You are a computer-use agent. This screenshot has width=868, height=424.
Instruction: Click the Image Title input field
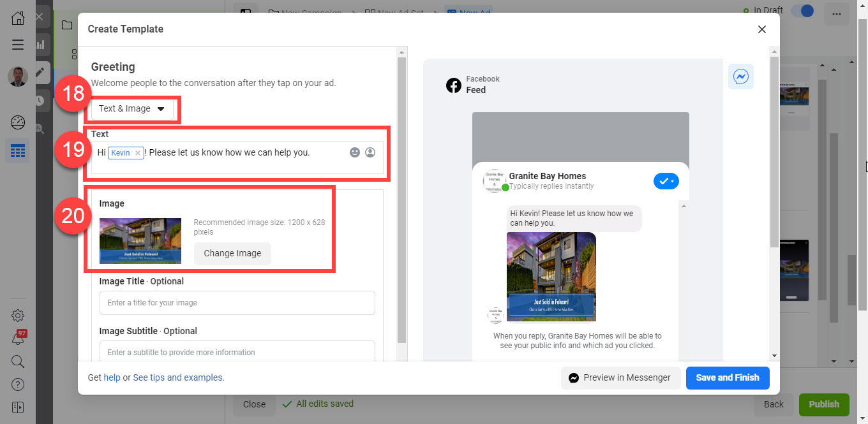click(237, 302)
